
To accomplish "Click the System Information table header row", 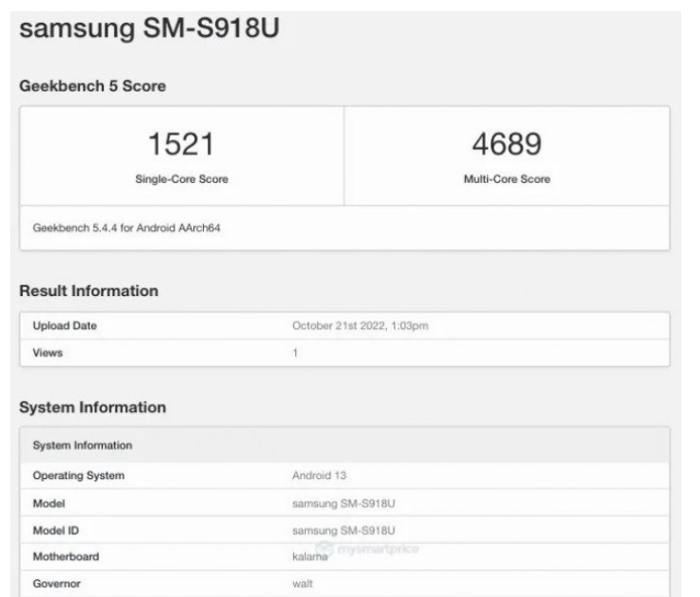I will click(x=344, y=445).
